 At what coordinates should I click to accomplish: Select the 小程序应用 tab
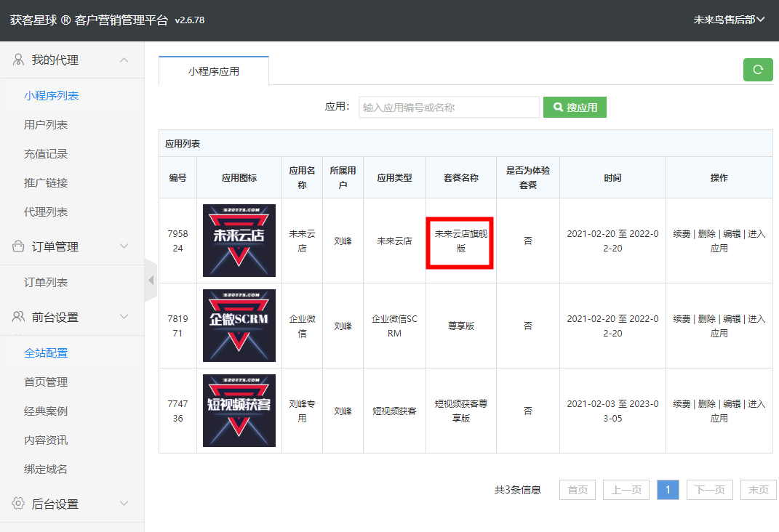point(214,71)
